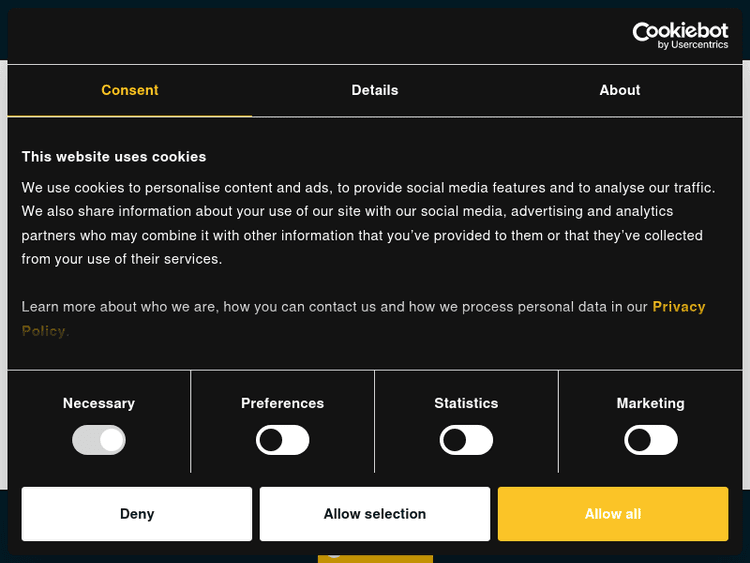This screenshot has height=563, width=750.
Task: Click the Allow selection button
Action: click(375, 514)
